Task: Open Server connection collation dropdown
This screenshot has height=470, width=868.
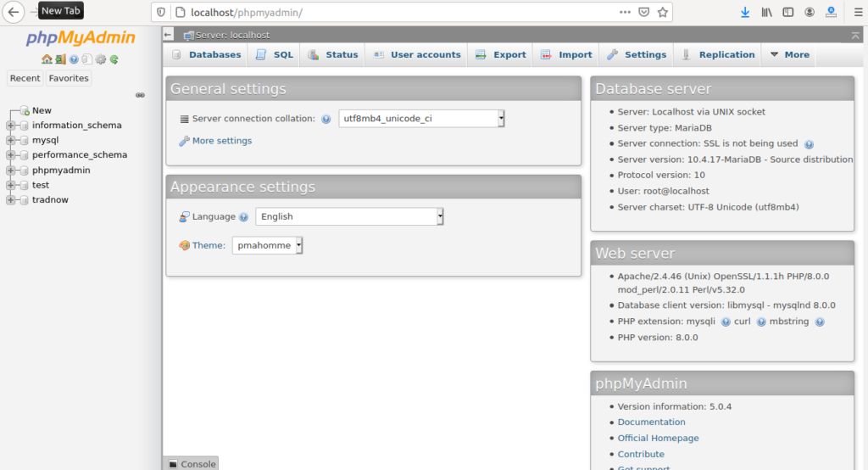Action: click(421, 119)
